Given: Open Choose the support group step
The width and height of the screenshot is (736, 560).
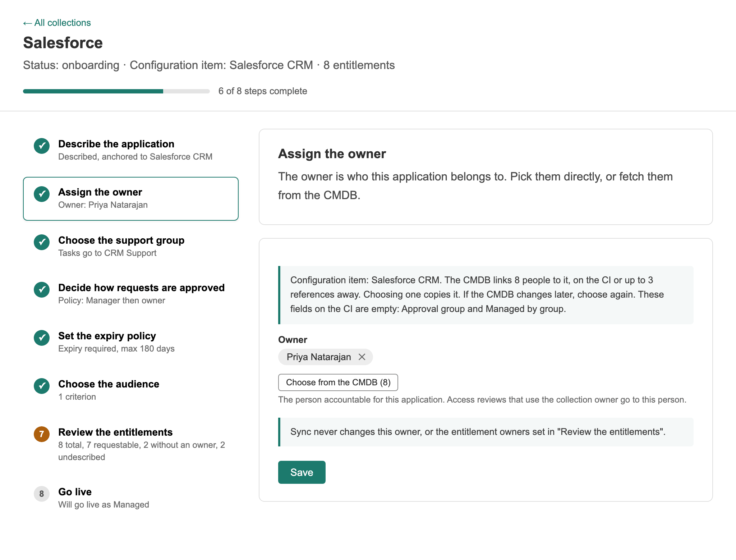Looking at the screenshot, I should 131,247.
